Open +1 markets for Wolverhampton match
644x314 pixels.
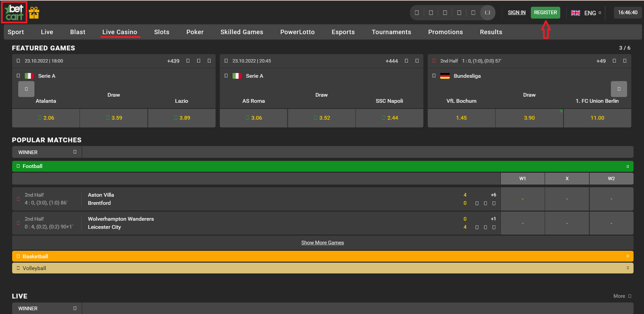coord(493,219)
